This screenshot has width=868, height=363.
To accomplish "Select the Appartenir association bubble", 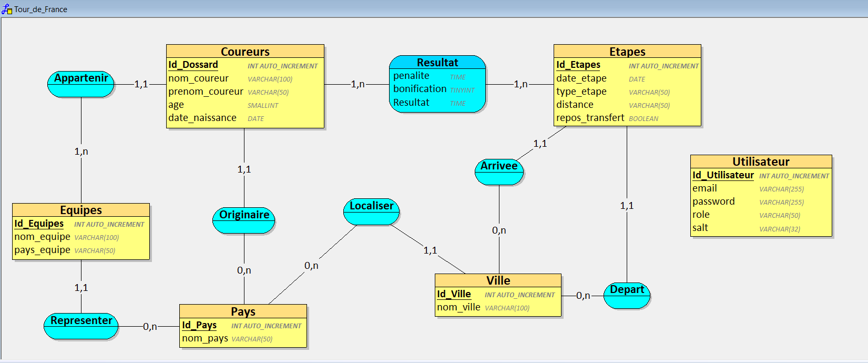I will [81, 85].
